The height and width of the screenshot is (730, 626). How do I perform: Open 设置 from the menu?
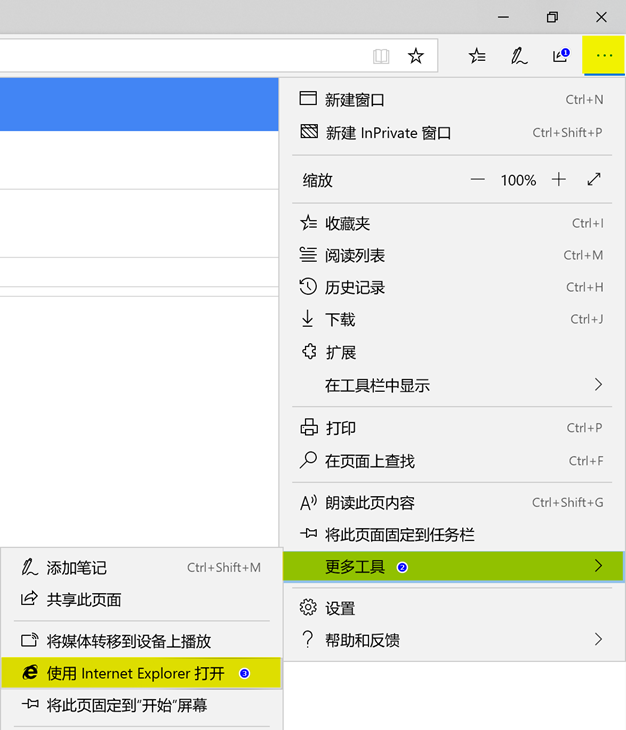tap(452, 608)
